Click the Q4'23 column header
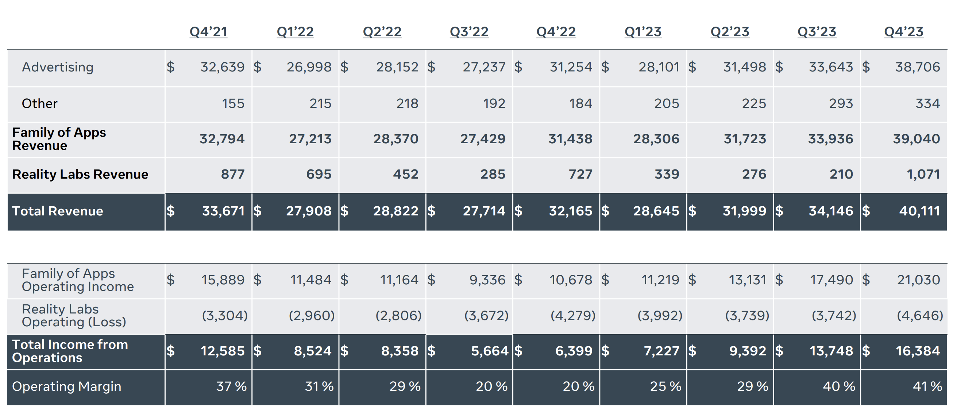The height and width of the screenshot is (417, 980). click(x=903, y=32)
